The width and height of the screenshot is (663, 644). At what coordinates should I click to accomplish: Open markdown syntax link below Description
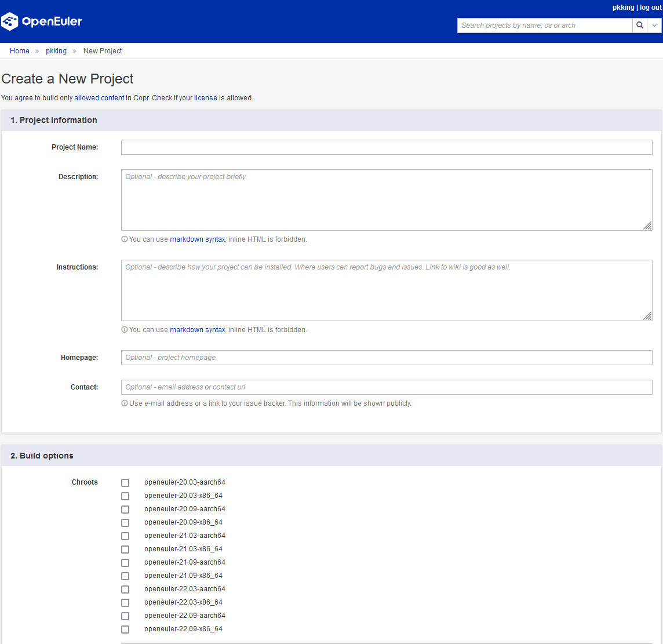pos(197,239)
